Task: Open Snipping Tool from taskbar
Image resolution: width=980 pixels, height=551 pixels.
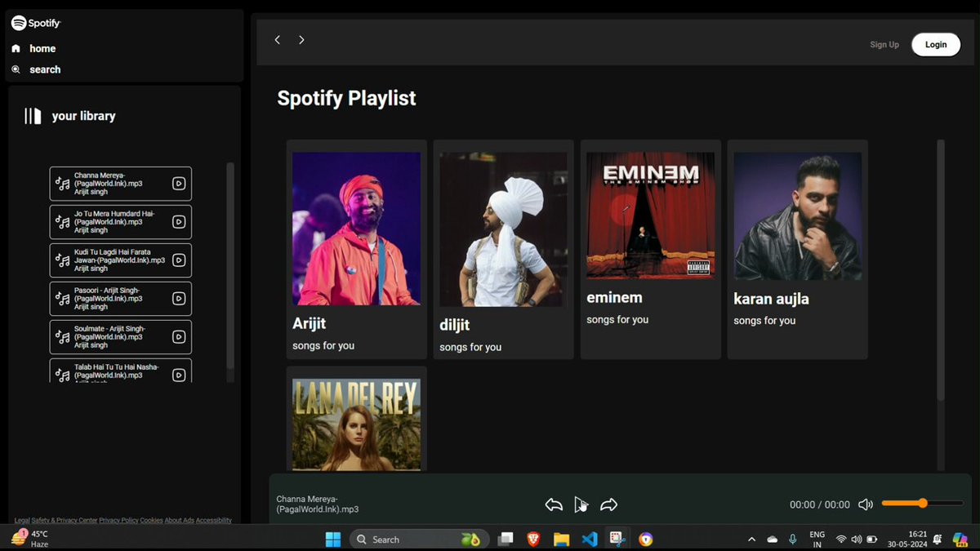Action: [617, 539]
